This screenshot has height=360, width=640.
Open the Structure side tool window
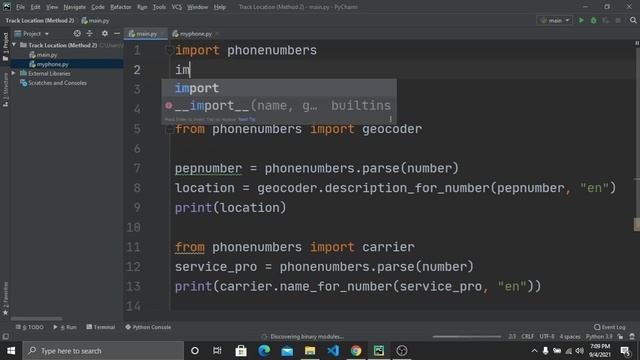5,90
